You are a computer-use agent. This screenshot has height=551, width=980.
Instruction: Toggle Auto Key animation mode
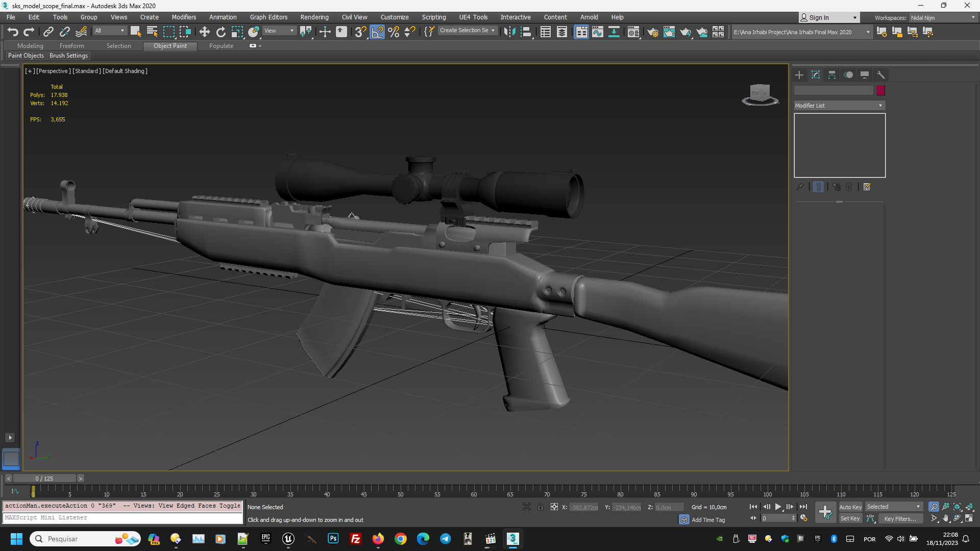pyautogui.click(x=850, y=507)
